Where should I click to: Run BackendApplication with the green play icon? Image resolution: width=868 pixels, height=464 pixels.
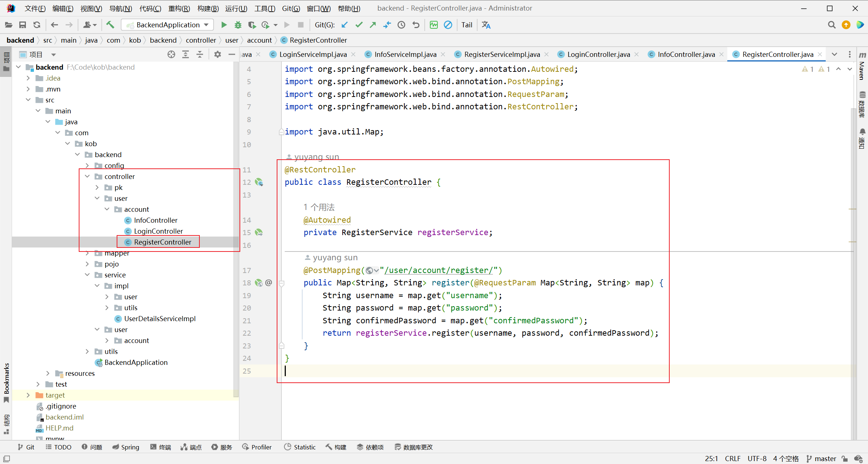tap(224, 25)
